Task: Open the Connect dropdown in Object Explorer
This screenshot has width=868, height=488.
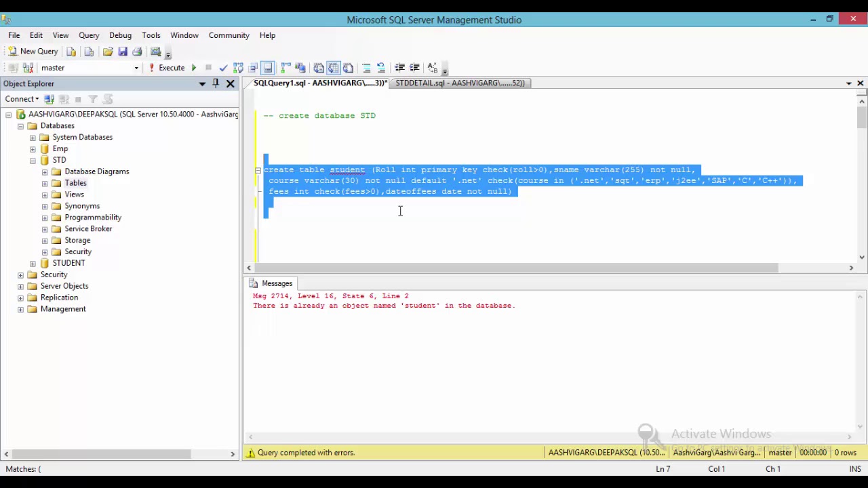Action: tap(22, 99)
